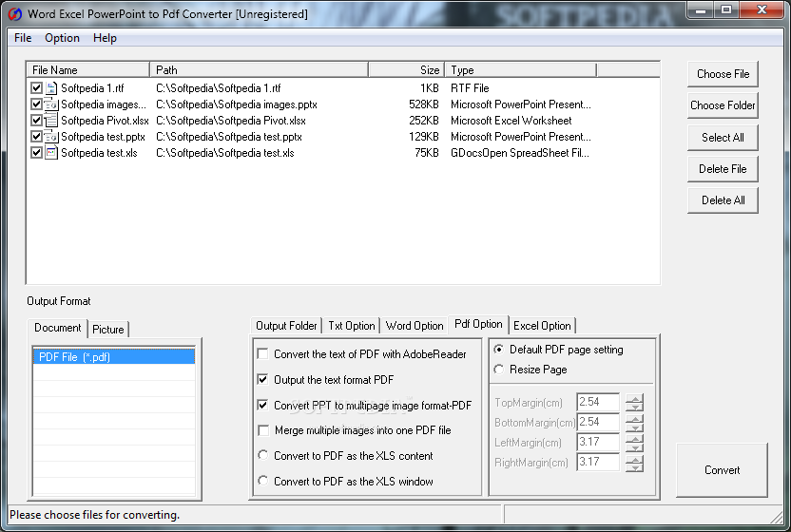Click the application logo in the title bar
The height and width of the screenshot is (532, 791).
pos(15,14)
